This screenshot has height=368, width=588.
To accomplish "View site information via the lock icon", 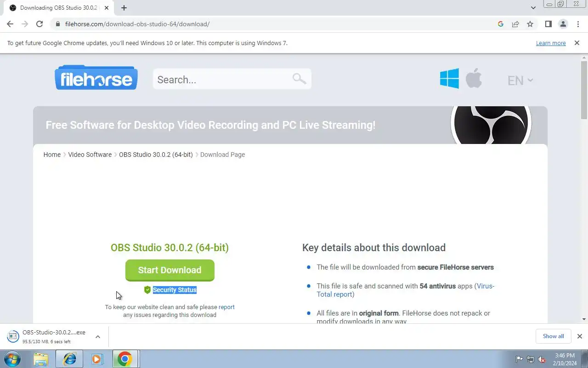I will coord(58,24).
